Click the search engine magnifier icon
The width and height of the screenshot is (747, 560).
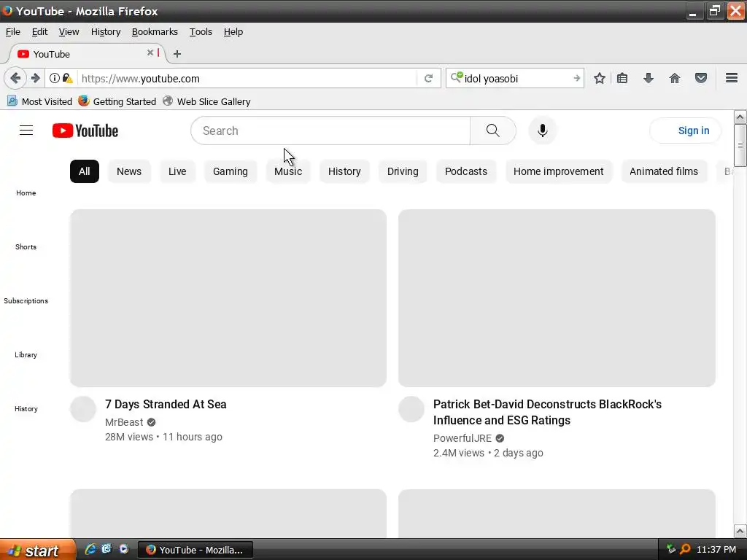(x=456, y=77)
